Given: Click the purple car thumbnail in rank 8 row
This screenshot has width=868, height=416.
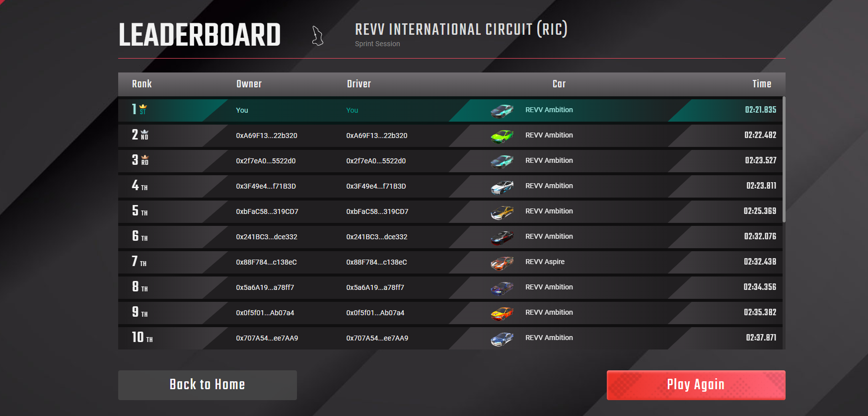Looking at the screenshot, I should 502,287.
